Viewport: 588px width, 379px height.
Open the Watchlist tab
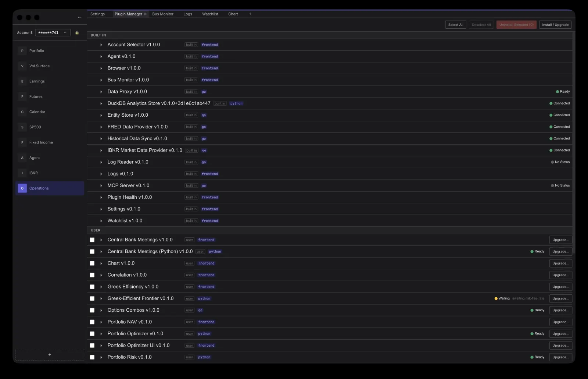(x=210, y=14)
